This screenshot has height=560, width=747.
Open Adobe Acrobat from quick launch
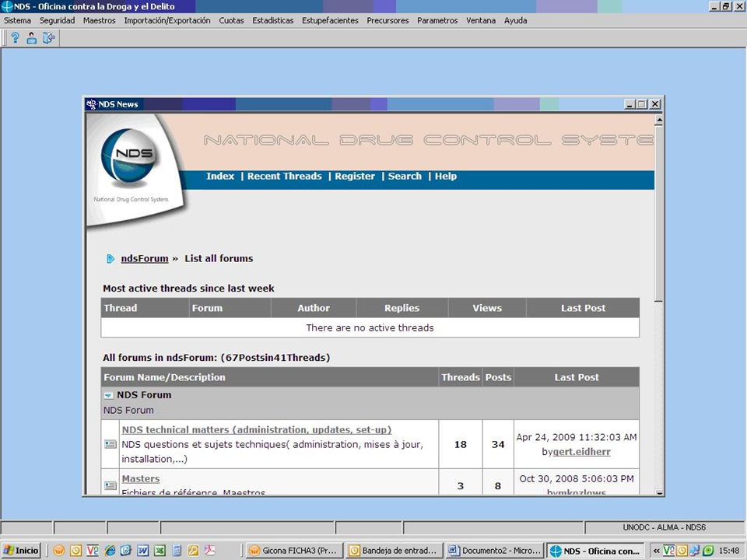pos(209,551)
